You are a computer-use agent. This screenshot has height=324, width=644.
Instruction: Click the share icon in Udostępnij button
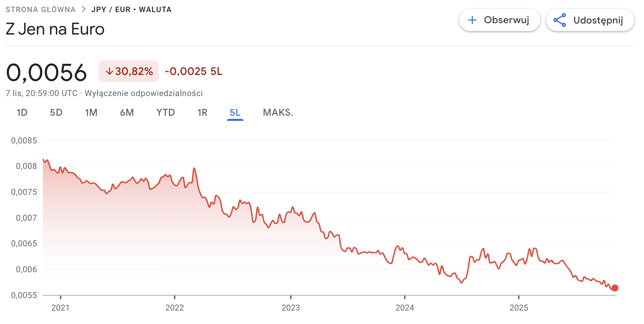tap(560, 20)
